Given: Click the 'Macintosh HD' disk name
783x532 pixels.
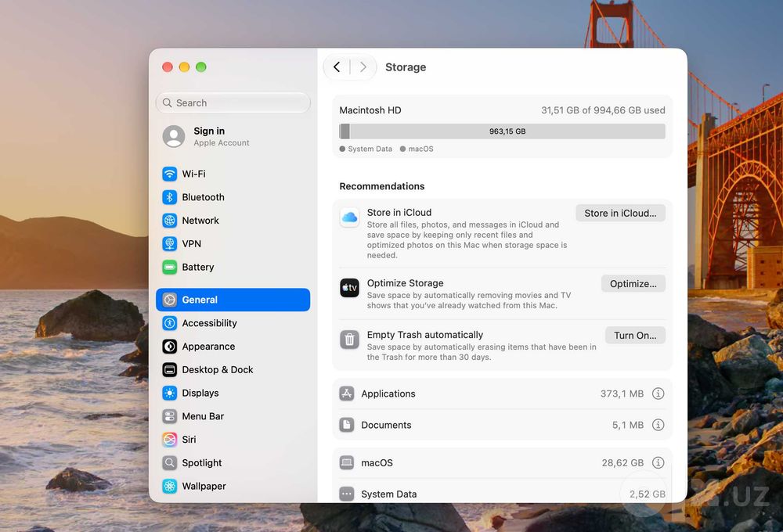Looking at the screenshot, I should [x=370, y=110].
